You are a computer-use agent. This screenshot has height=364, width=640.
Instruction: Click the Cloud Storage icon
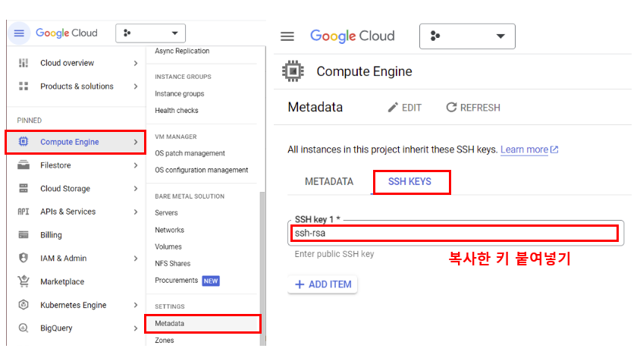click(24, 189)
